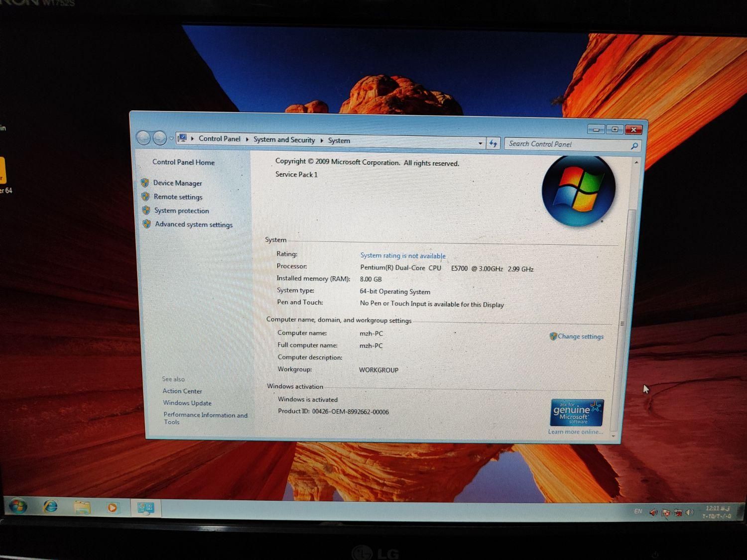The image size is (747, 560).
Task: Open Remote settings link
Action: point(178,197)
